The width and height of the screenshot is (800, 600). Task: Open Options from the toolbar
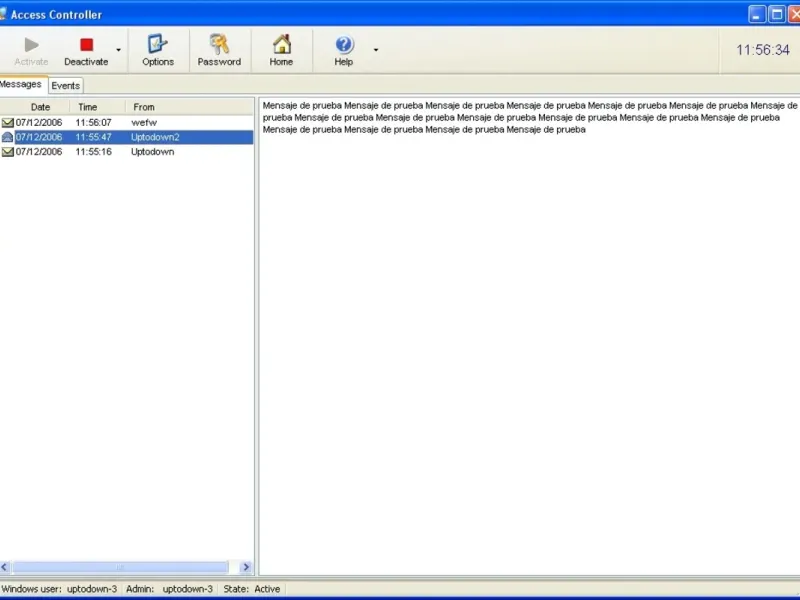pyautogui.click(x=158, y=50)
